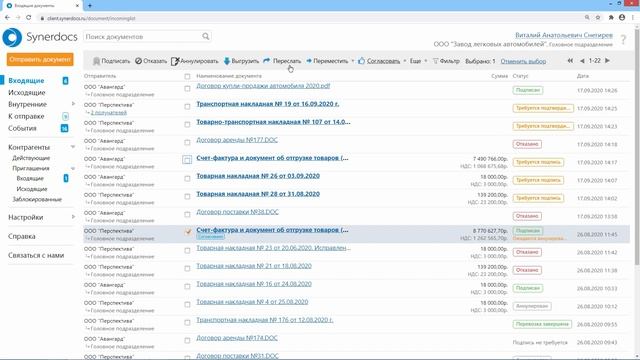Click the Переместить arrow icon
Image resolution: width=640 pixels, height=360 pixels.
tap(309, 61)
